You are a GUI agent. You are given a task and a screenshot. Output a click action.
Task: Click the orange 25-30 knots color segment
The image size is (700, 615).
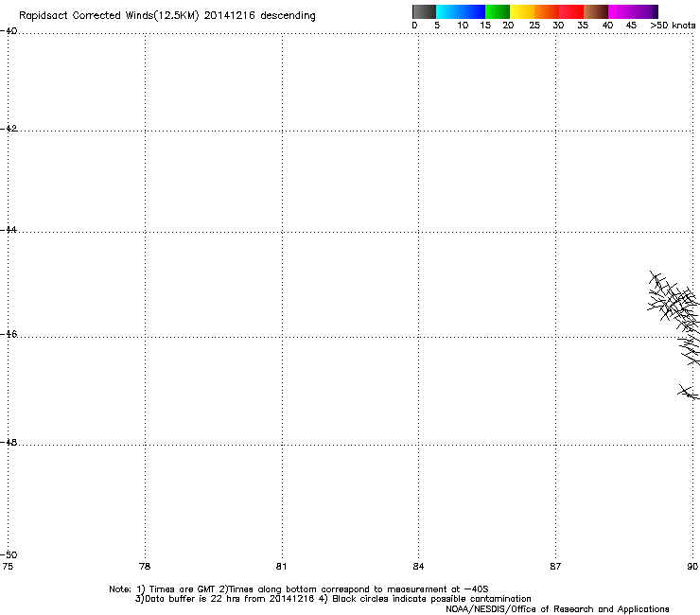pos(547,11)
